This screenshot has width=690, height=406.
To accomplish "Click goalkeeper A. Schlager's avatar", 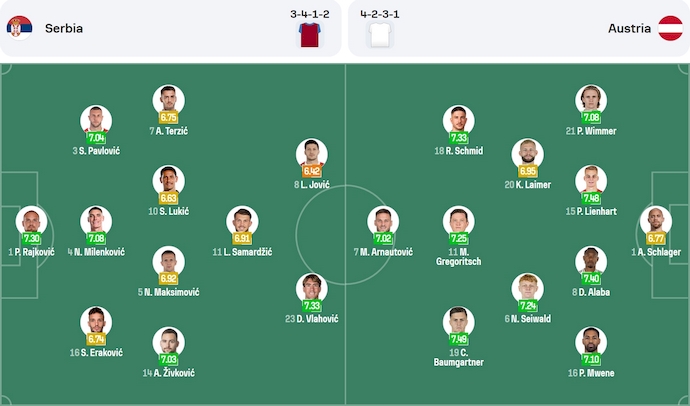I will pos(657,221).
